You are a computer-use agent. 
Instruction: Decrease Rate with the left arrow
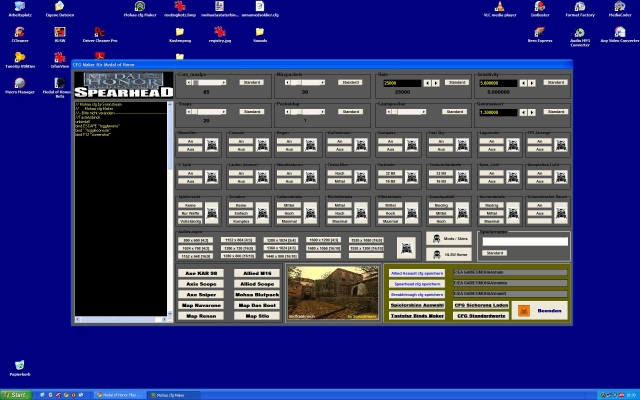[427, 83]
